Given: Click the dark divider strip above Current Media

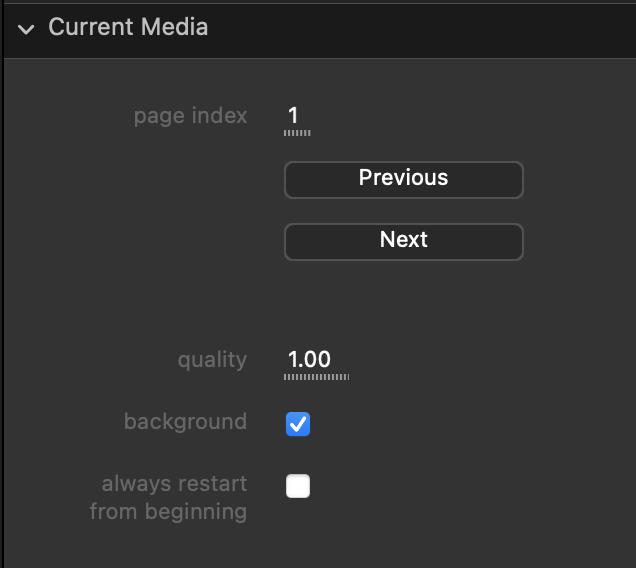Looking at the screenshot, I should [x=318, y=3].
